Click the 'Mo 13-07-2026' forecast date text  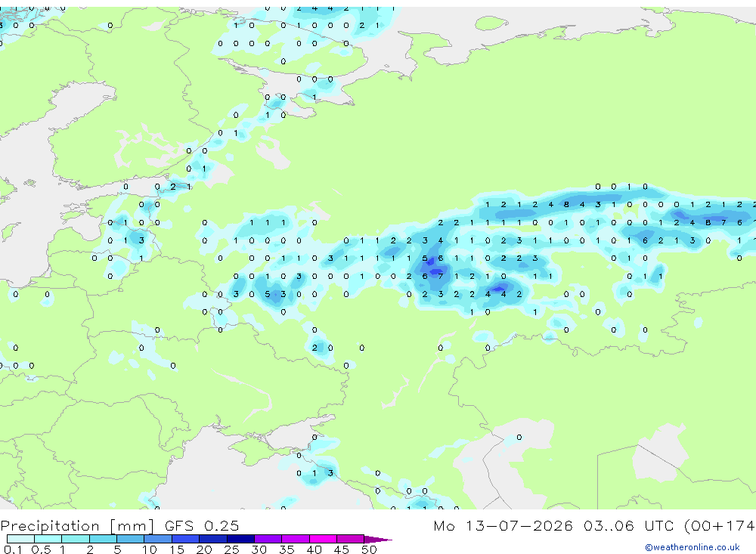(x=503, y=525)
